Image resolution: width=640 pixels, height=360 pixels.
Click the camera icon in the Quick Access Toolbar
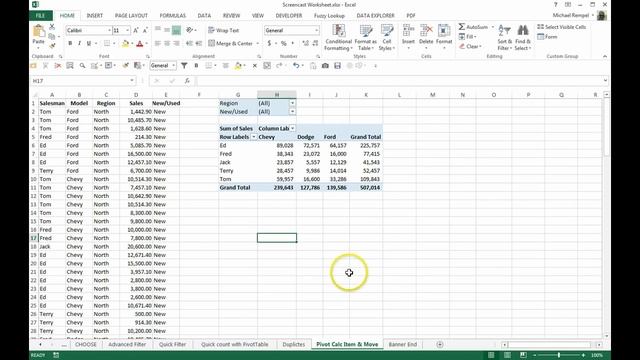(x=325, y=66)
